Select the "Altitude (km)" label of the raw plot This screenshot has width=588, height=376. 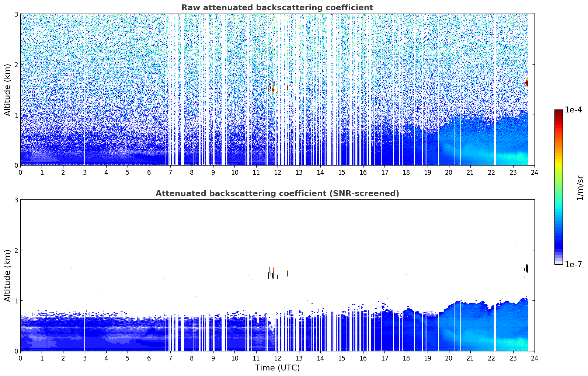pyautogui.click(x=8, y=90)
